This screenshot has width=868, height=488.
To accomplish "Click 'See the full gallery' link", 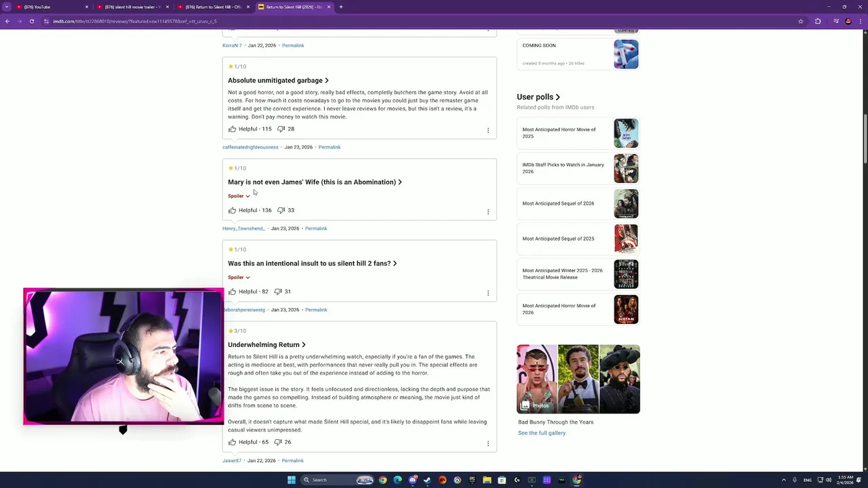I will coord(542,433).
